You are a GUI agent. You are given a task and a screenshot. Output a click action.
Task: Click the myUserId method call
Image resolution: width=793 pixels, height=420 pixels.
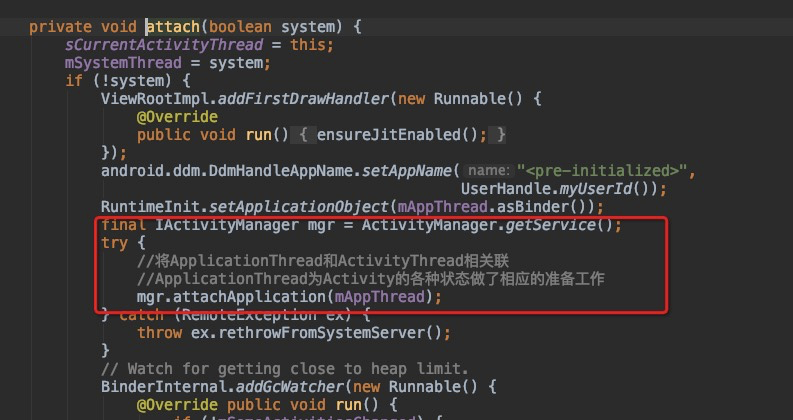point(597,189)
